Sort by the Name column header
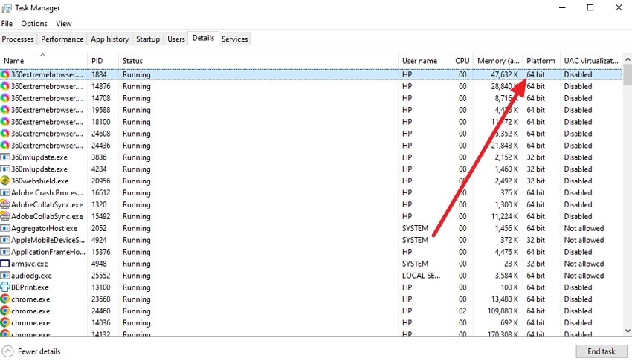This screenshot has width=632, height=364. [x=44, y=61]
